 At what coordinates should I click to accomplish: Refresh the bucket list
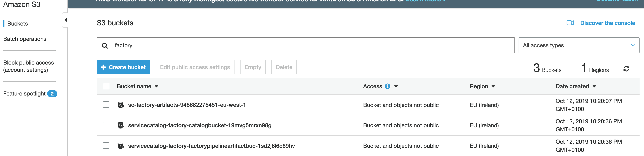(626, 69)
